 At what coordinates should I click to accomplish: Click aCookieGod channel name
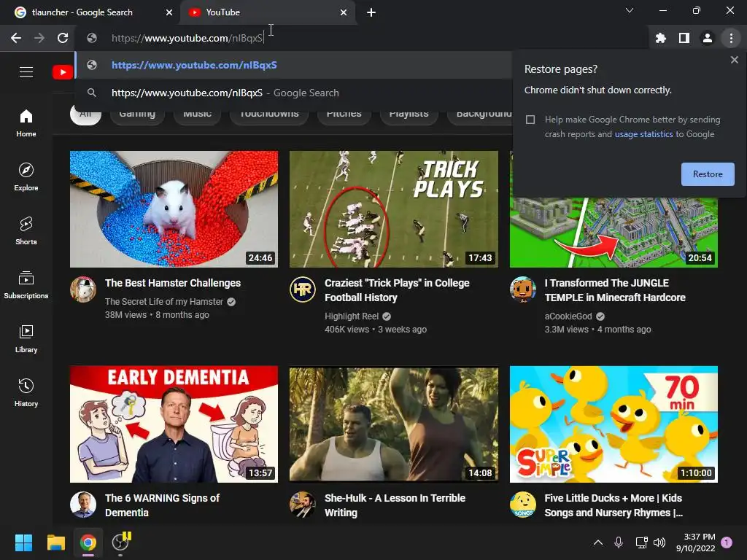pos(568,316)
